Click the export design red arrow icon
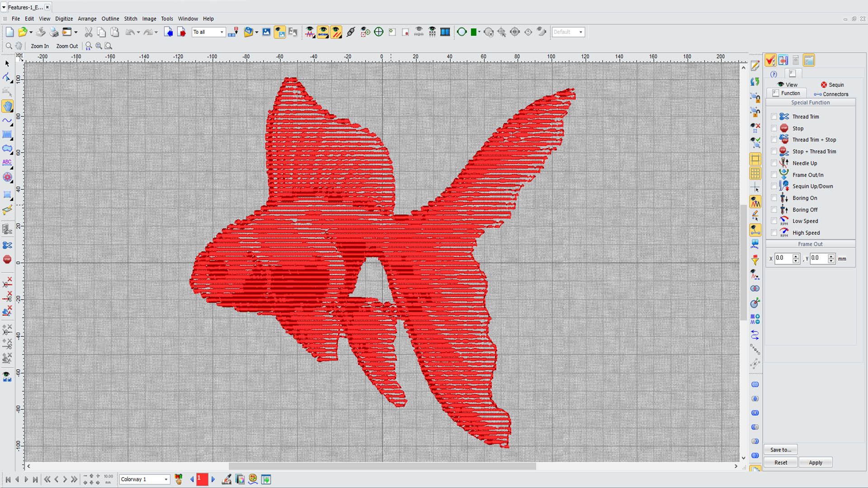Screen dimensions: 868x488 181,32
